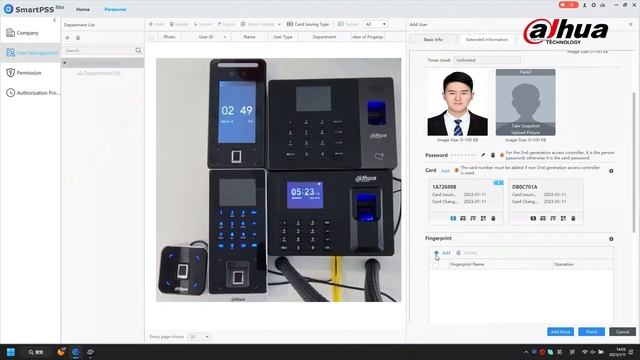
Task: Select the Department tree child item
Action: tap(99, 73)
